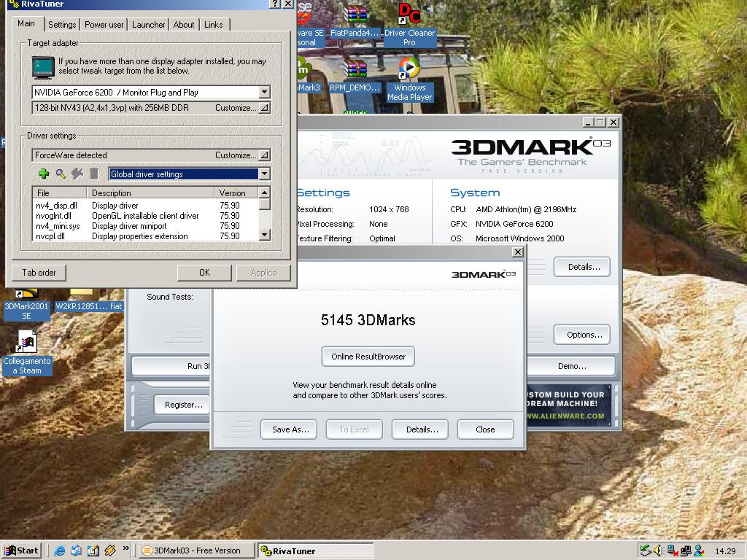The width and height of the screenshot is (747, 560).
Task: Click the greyed Applica button in RivaTuner
Action: click(263, 273)
